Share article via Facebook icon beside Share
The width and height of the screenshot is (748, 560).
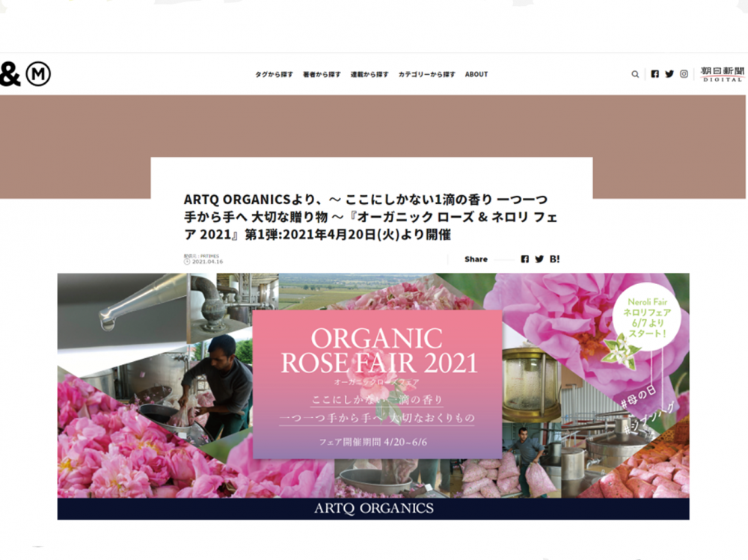[525, 259]
